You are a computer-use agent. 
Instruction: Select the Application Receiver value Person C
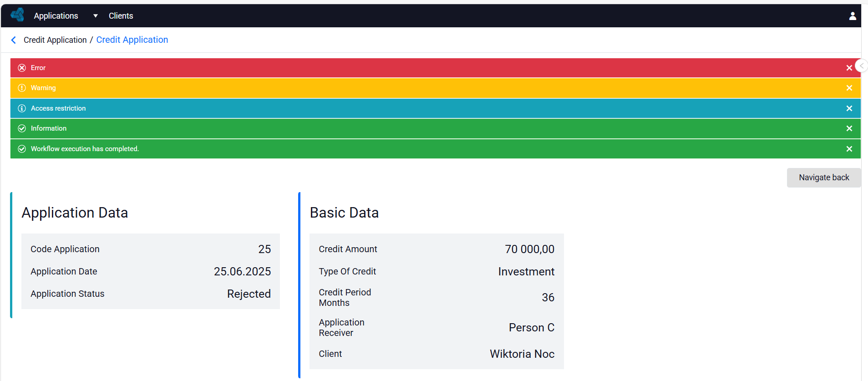coord(532,328)
